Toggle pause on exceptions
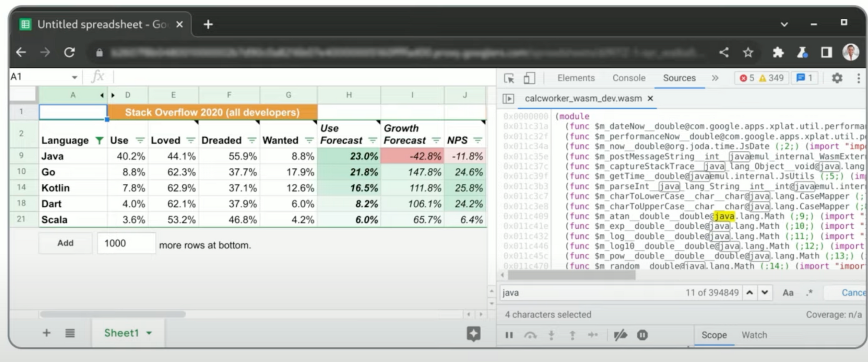Viewport: 868px width, 362px height. tap(642, 335)
